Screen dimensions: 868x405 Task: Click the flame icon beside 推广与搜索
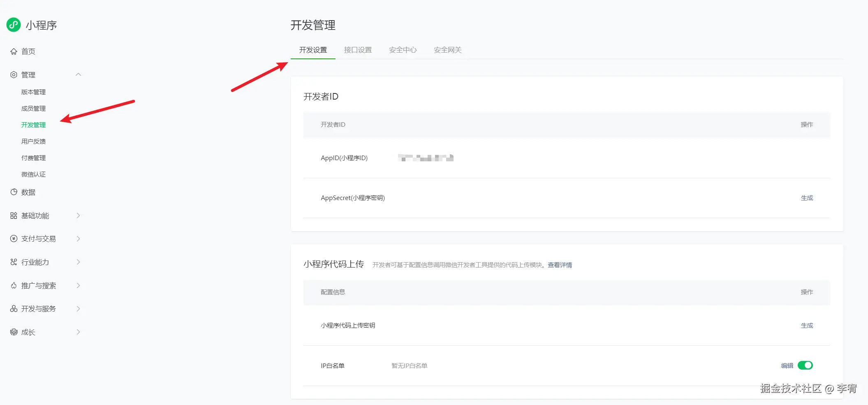point(14,286)
